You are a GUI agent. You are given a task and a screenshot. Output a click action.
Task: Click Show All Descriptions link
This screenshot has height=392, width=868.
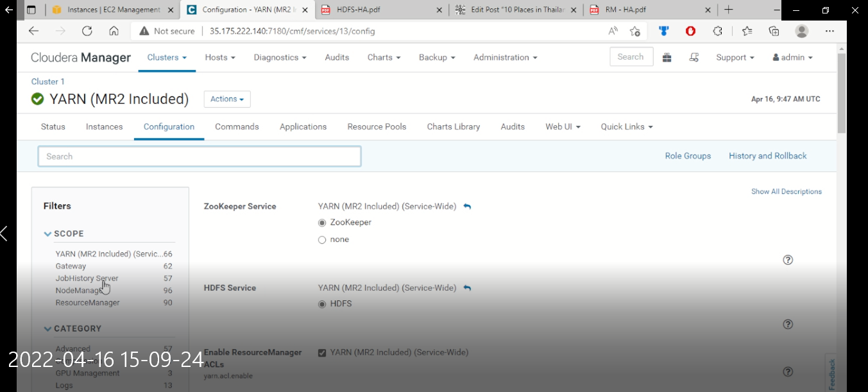tap(787, 191)
